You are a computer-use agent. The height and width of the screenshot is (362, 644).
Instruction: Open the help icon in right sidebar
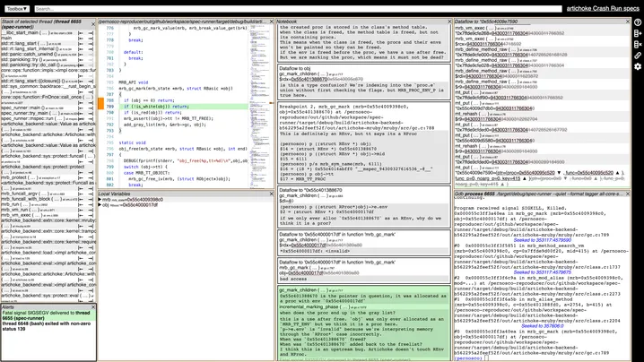click(638, 22)
